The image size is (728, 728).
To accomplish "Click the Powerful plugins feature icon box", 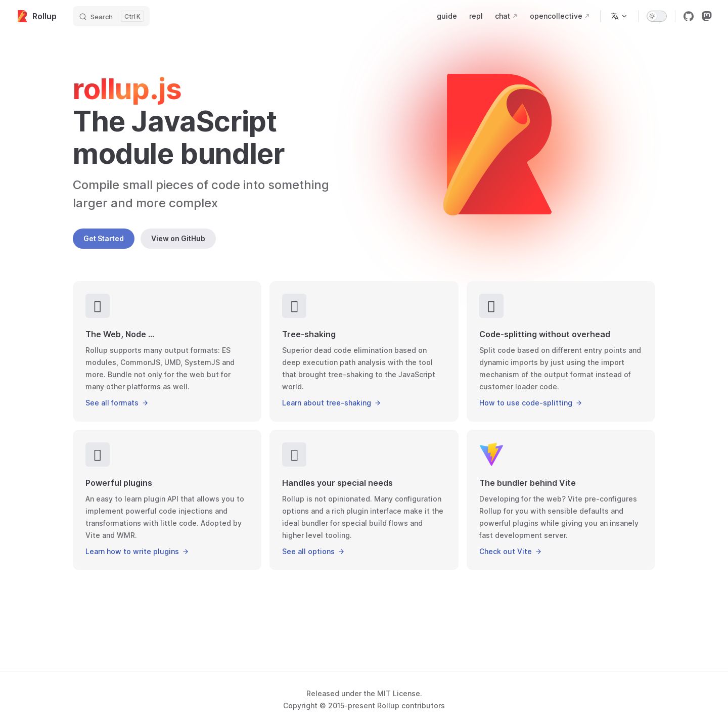I will pos(98,454).
